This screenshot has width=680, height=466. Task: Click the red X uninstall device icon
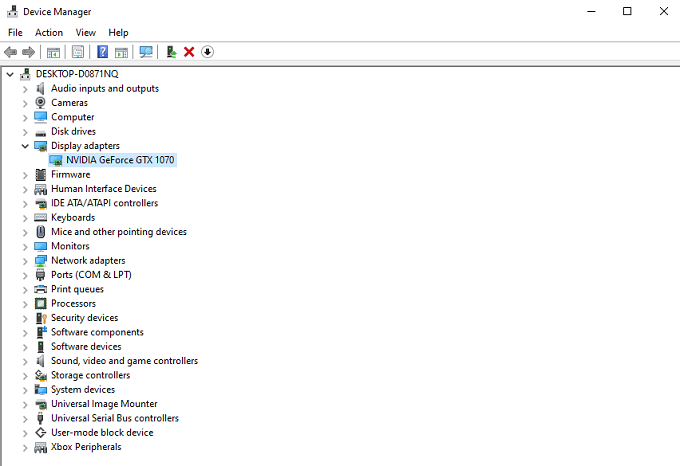coord(189,52)
